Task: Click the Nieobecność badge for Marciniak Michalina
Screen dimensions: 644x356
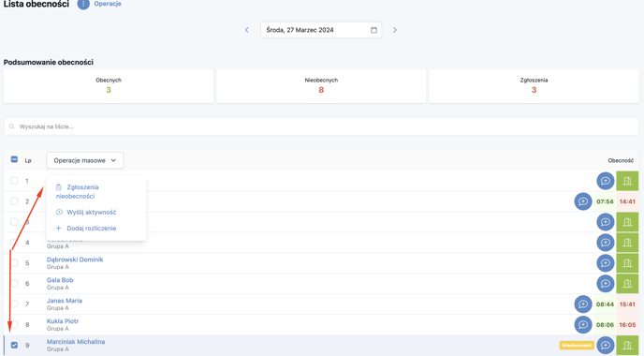Action: pyautogui.click(x=577, y=346)
